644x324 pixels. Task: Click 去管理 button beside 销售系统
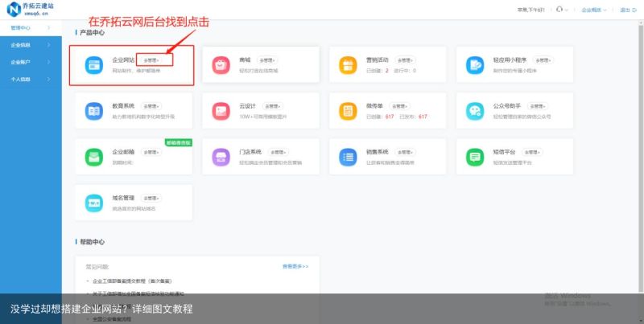point(405,152)
